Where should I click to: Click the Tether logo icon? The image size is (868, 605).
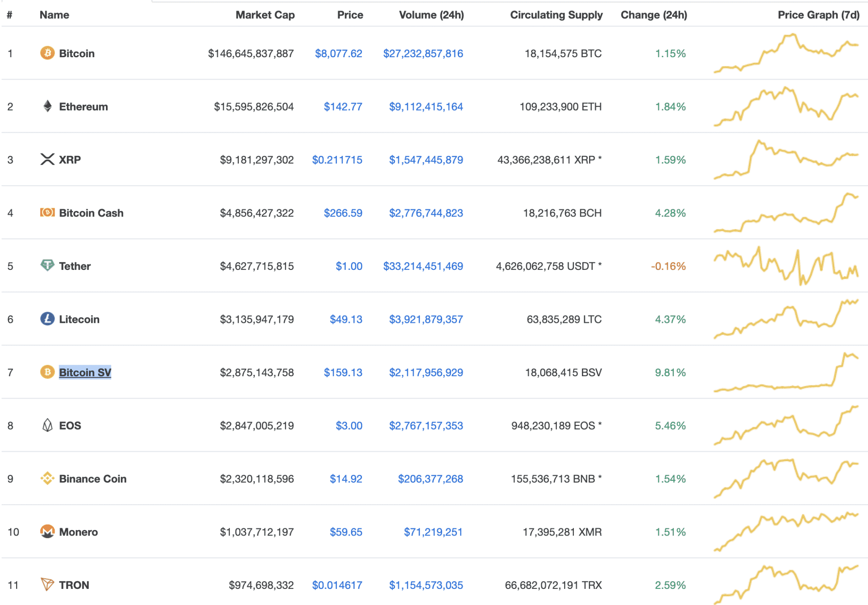pos(47,266)
